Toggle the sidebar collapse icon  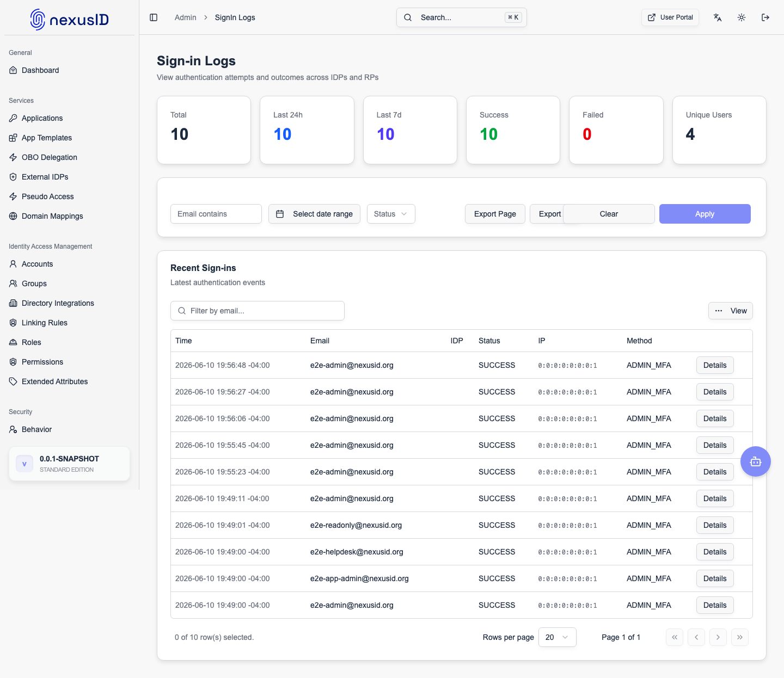pos(154,17)
